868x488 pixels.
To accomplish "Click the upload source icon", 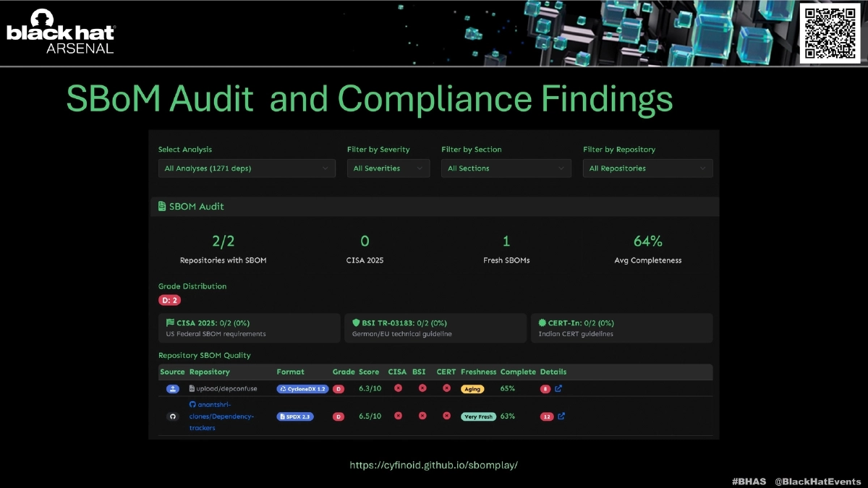I will point(172,389).
